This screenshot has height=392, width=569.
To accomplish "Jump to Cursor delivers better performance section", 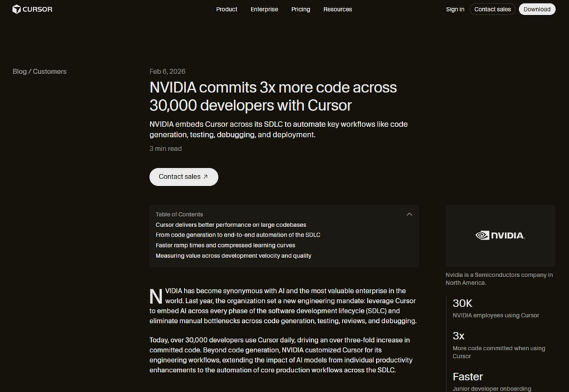I will point(230,224).
